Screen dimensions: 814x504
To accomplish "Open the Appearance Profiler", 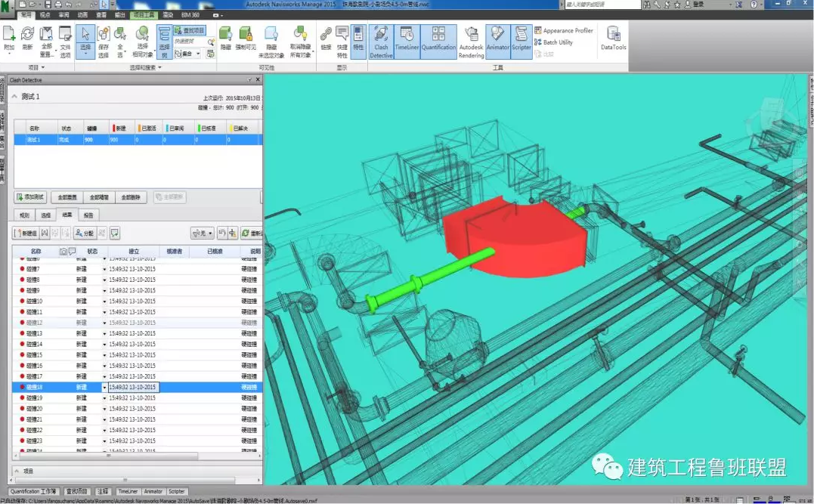I will (x=564, y=31).
